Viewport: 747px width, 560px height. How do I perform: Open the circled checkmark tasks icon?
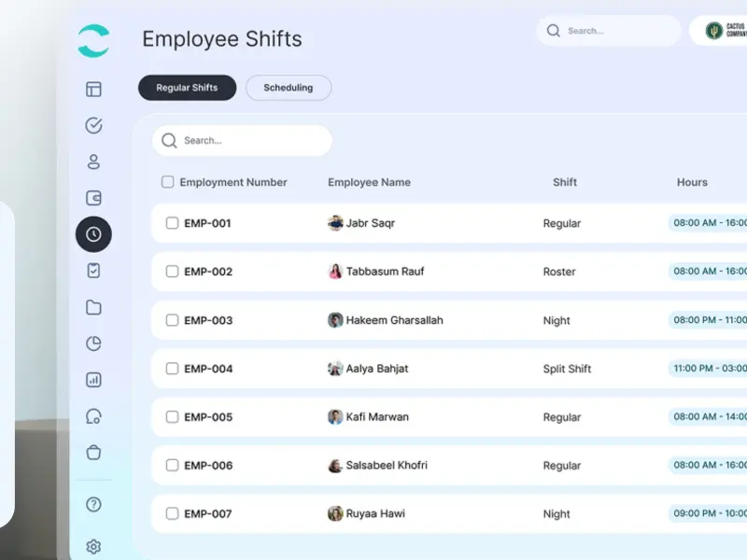[93, 125]
